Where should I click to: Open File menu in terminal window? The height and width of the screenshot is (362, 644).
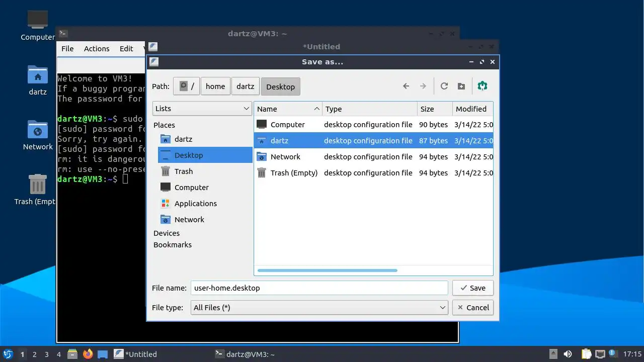click(67, 48)
